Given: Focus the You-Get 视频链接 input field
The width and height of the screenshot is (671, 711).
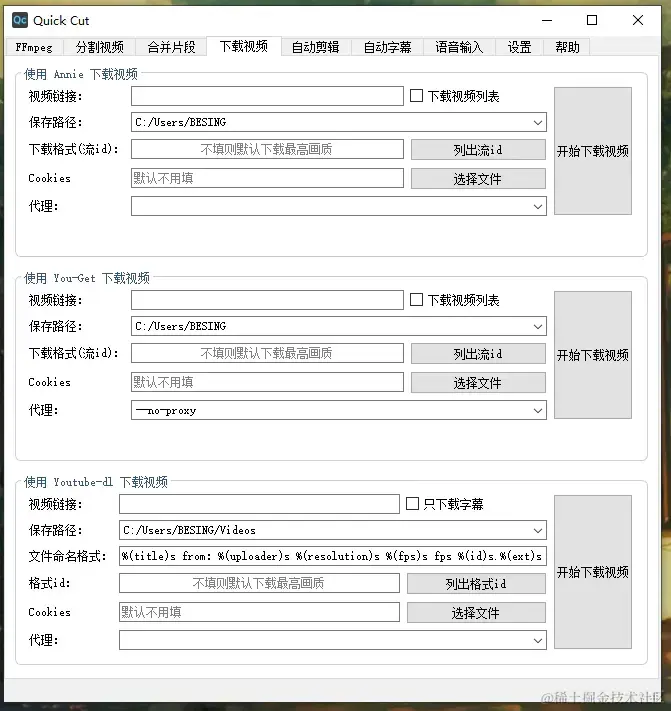Looking at the screenshot, I should pyautogui.click(x=267, y=300).
